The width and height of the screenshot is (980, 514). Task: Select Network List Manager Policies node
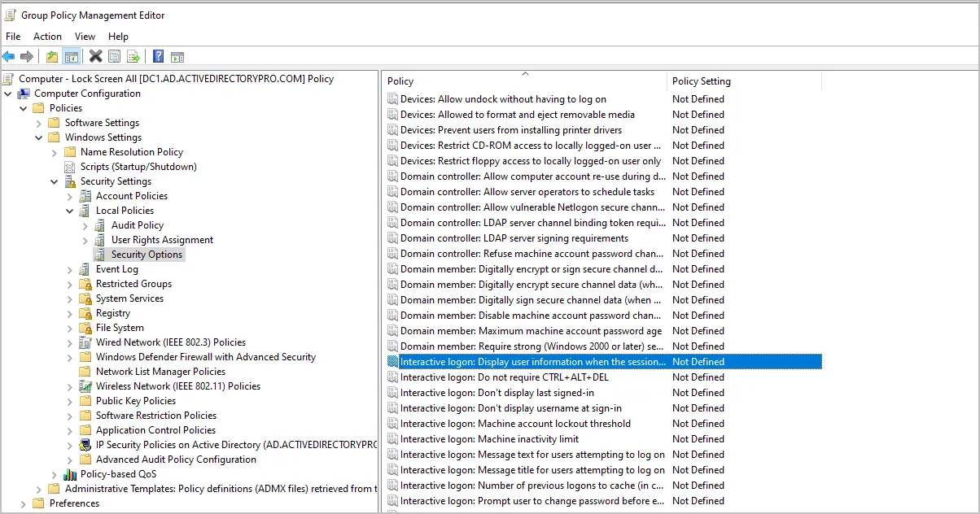coord(160,372)
